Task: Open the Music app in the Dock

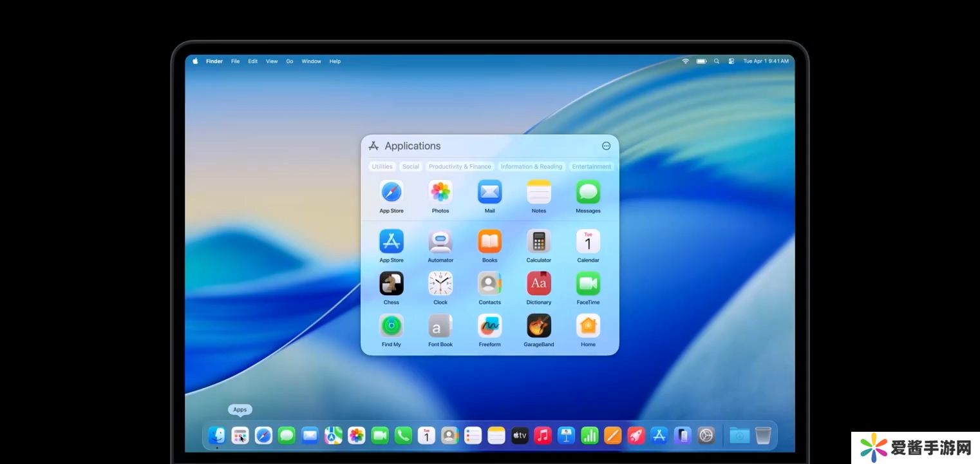Action: (543, 436)
